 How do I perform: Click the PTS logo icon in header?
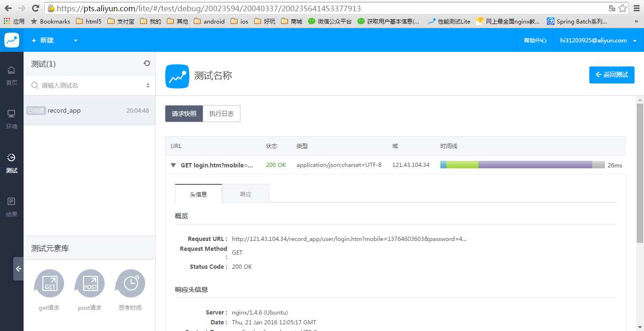tap(12, 40)
